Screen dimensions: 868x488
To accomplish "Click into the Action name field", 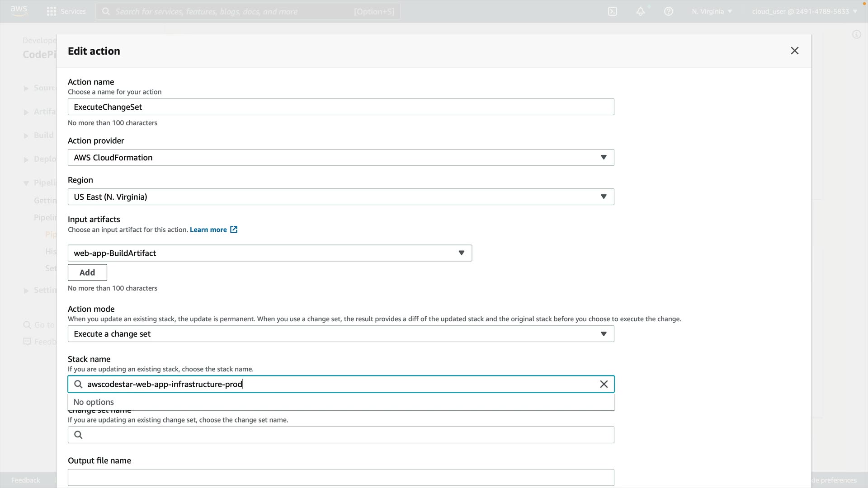I will [341, 107].
